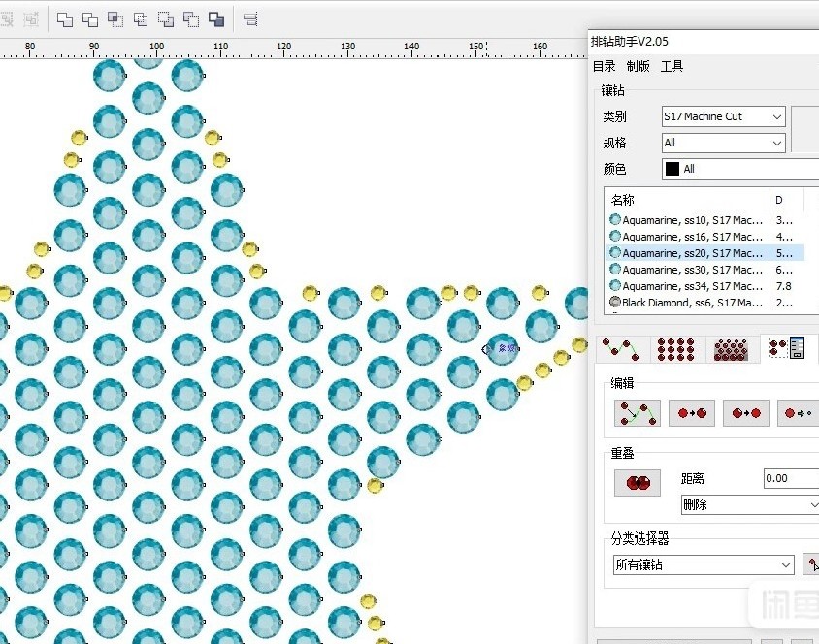
Task: Click the black swatch in the 颜色 selector
Action: tap(672, 169)
